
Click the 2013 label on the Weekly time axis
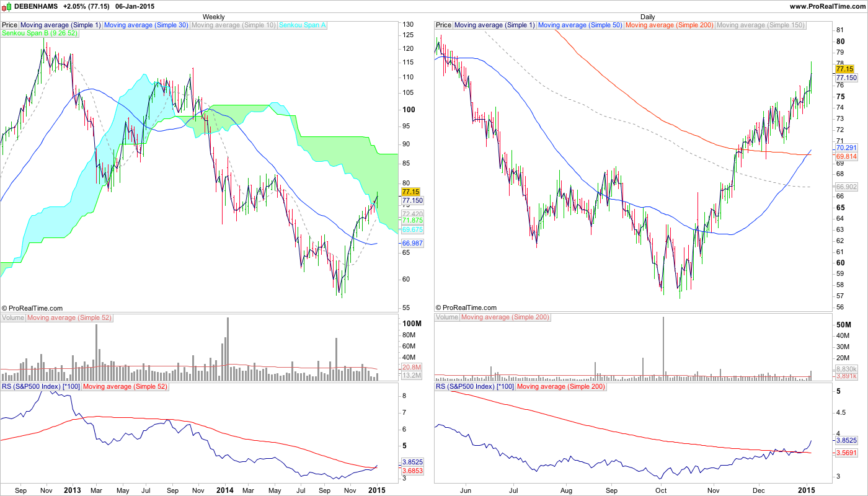tap(73, 489)
